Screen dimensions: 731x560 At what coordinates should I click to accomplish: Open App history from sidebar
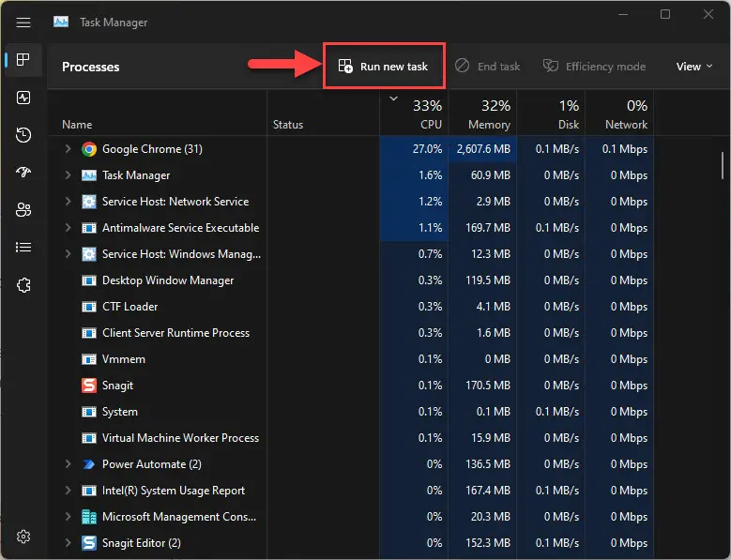23,135
